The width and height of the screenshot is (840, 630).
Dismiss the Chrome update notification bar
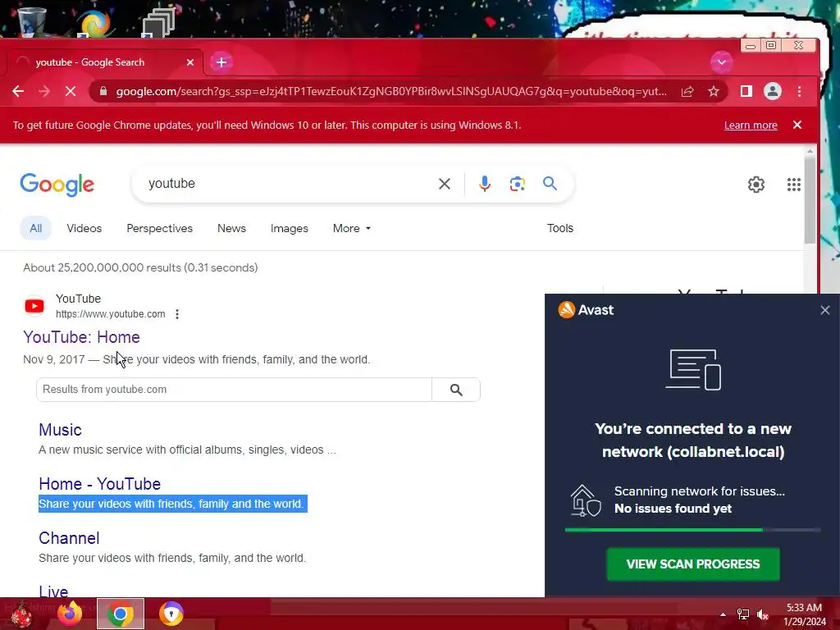797,125
